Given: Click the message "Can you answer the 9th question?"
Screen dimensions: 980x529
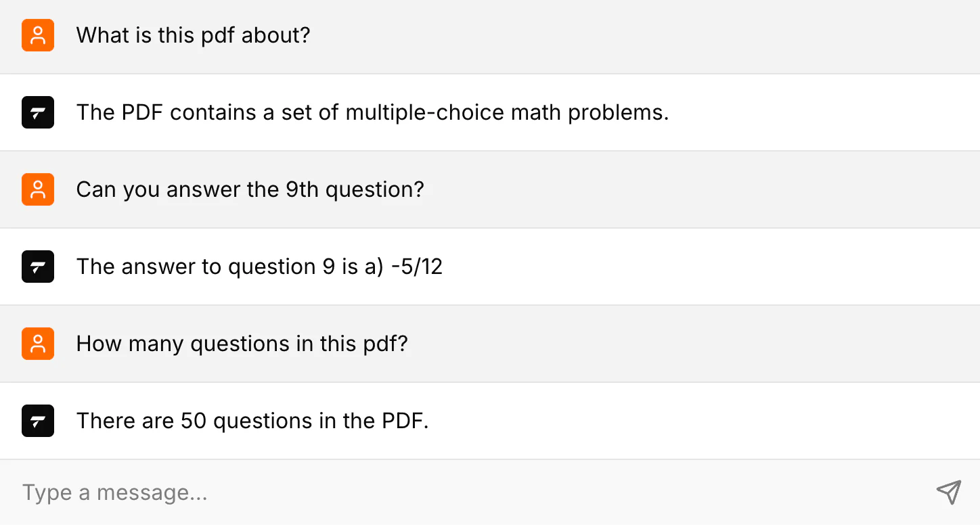Looking at the screenshot, I should [250, 189].
